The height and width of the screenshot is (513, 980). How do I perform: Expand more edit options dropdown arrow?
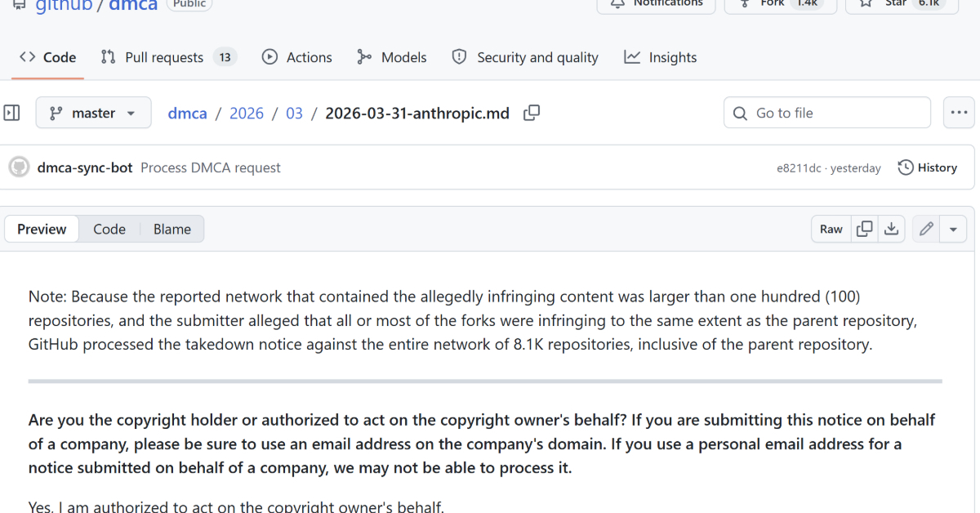(953, 230)
